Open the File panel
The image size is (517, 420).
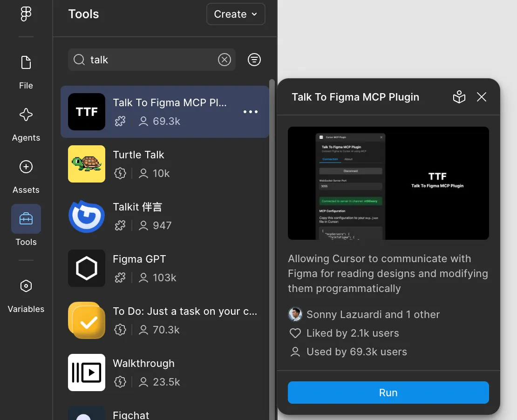click(26, 72)
